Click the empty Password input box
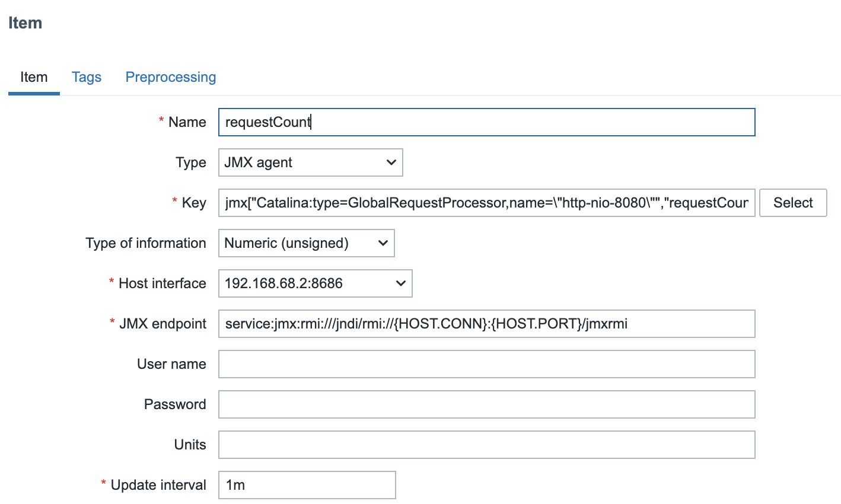 (x=486, y=404)
